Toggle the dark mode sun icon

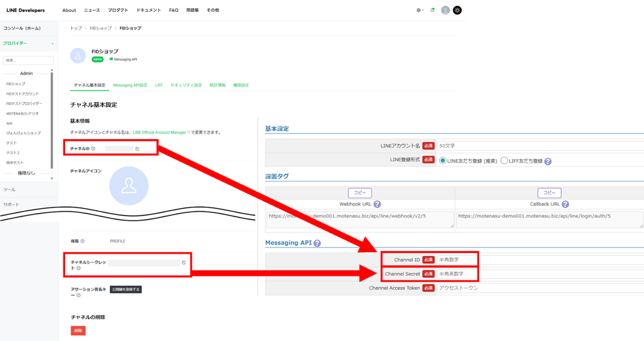(457, 10)
